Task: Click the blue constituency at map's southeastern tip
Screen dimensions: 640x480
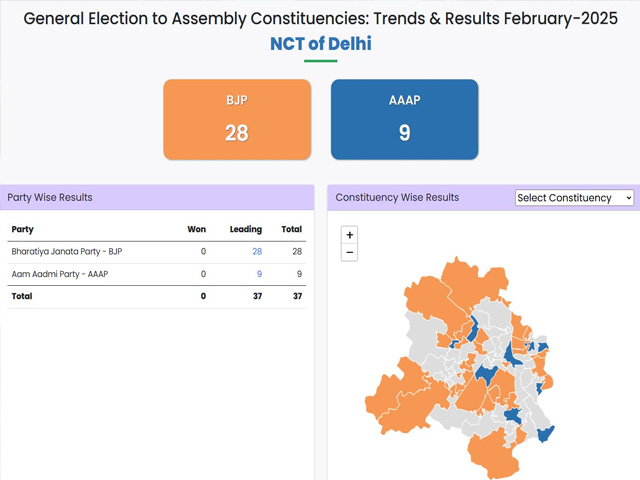Action: pyautogui.click(x=545, y=433)
